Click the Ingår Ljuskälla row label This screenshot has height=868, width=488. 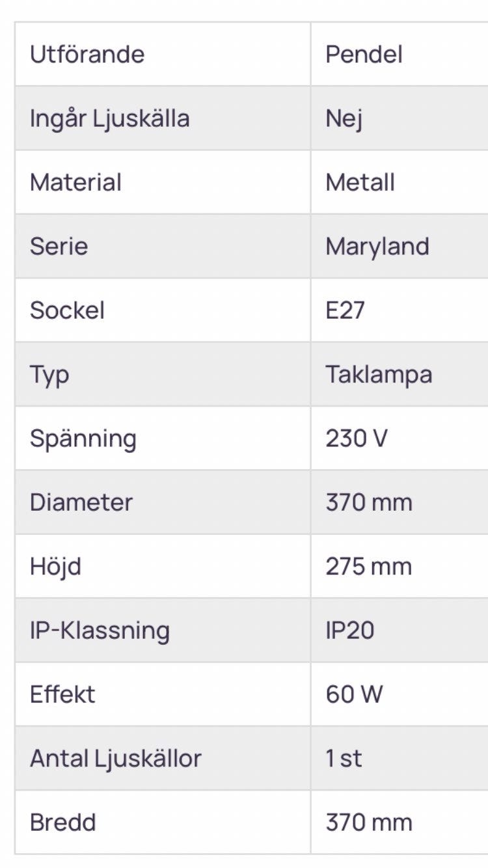tap(109, 118)
